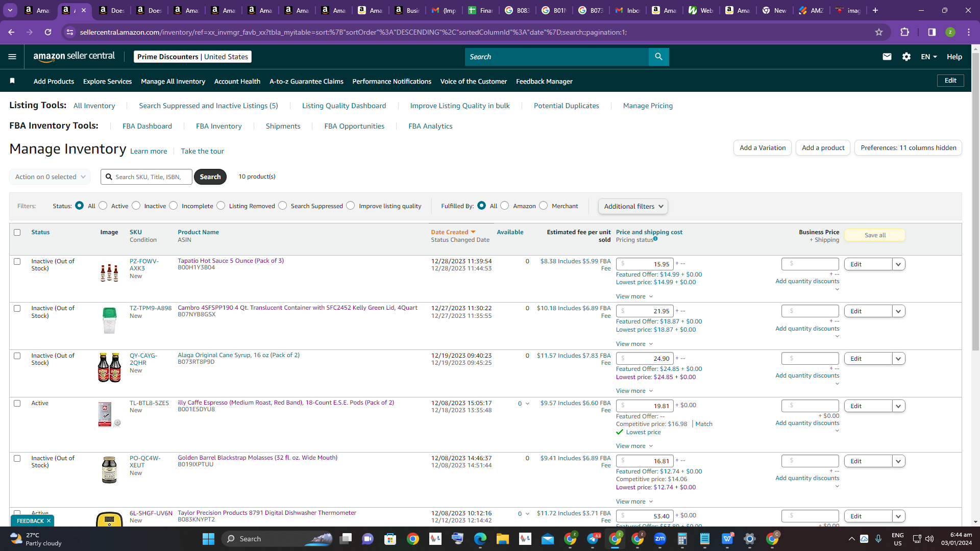Open the settings gear icon
Viewport: 980px width, 551px height.
pos(906,57)
